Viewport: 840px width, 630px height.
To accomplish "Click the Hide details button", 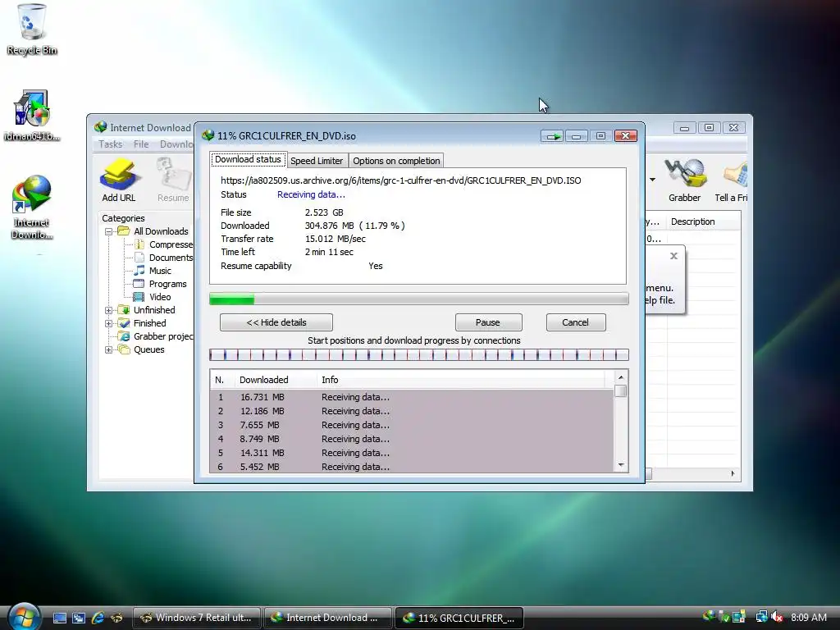I will [x=276, y=322].
